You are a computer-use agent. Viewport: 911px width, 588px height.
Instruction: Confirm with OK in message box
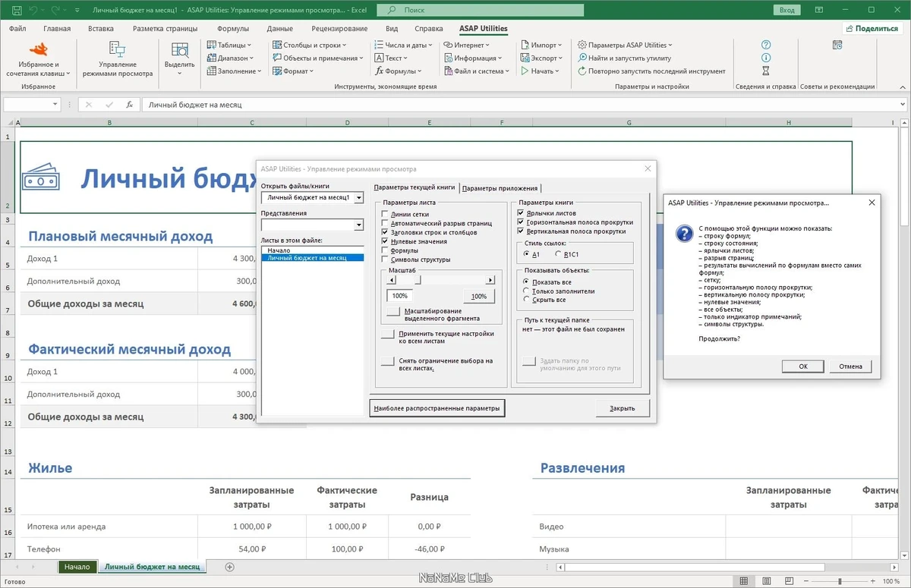click(x=803, y=366)
